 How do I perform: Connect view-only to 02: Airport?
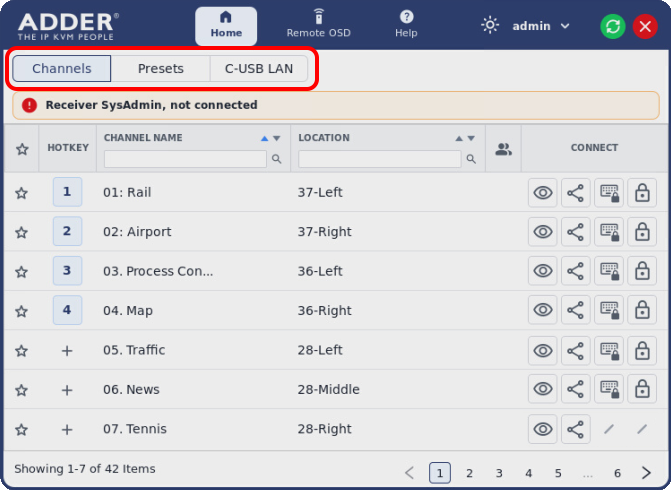543,232
